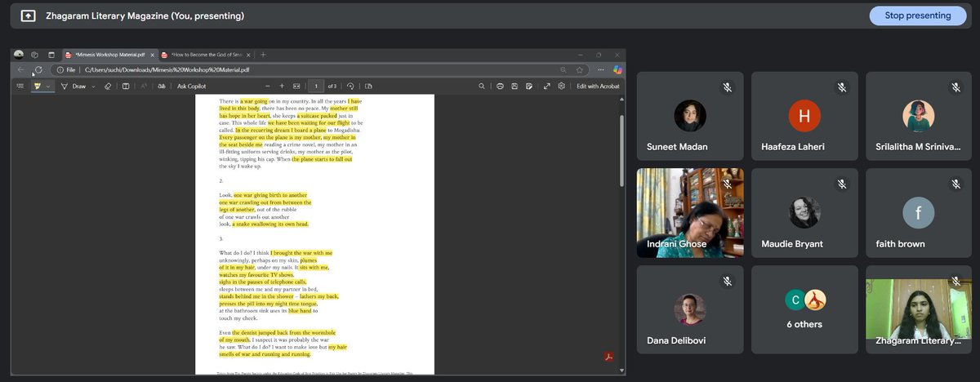Click the Read aloud icon
Viewport: 980px width, 382px height.
[144, 86]
